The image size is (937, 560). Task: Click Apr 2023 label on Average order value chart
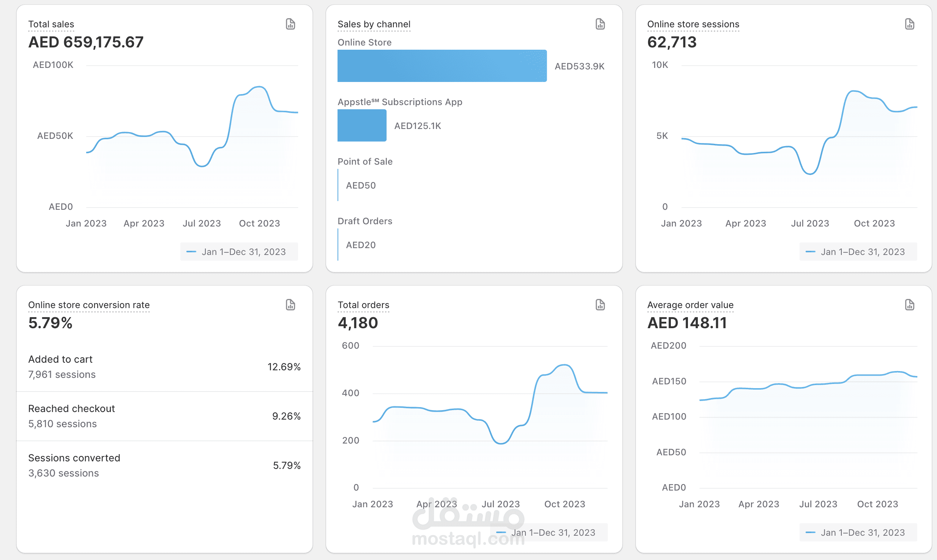tap(759, 504)
